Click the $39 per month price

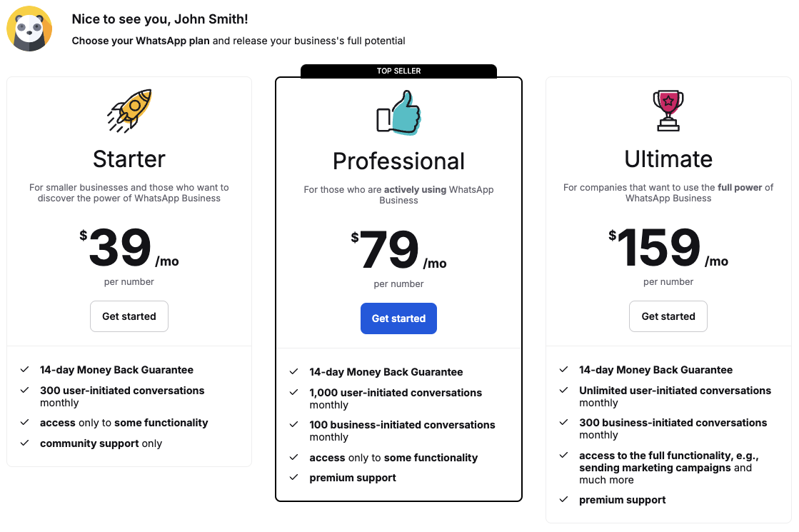(x=129, y=249)
